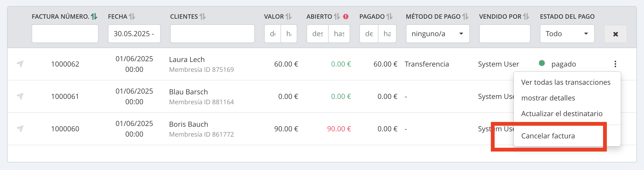The height and width of the screenshot is (170, 644).
Task: Click client name Boris Bauch
Action: tap(189, 124)
